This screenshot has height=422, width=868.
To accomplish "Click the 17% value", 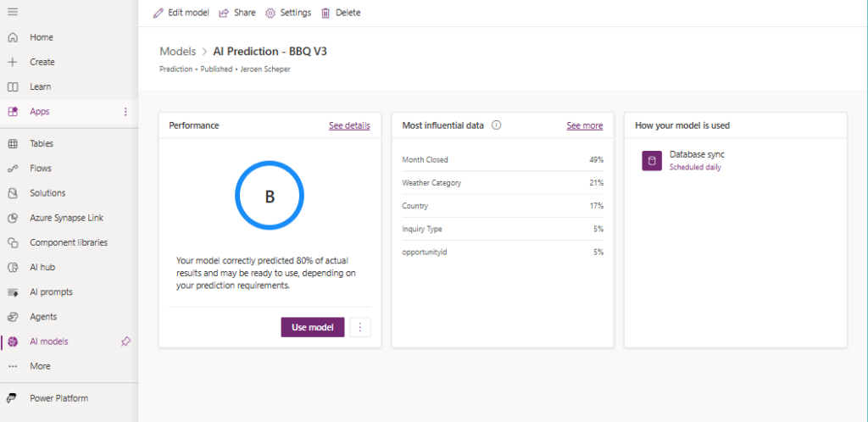I will coord(596,206).
